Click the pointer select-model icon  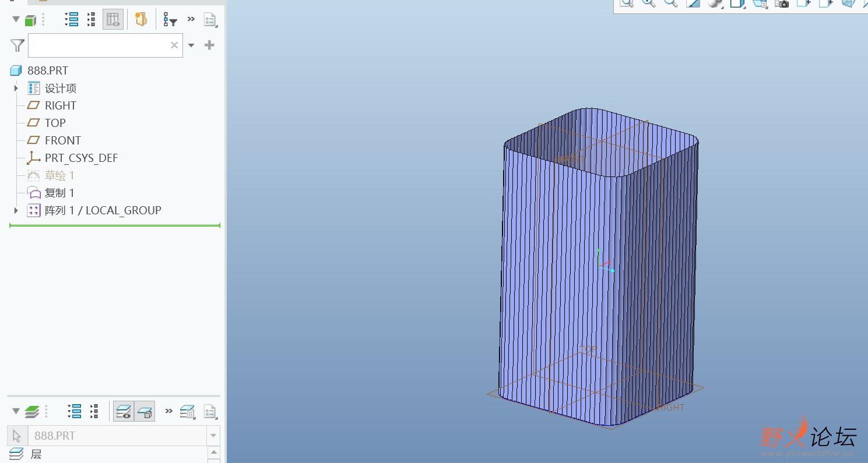pos(16,436)
